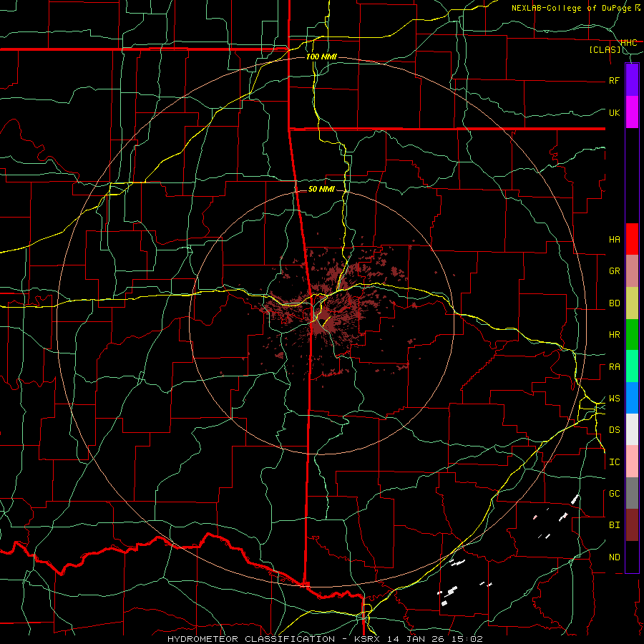Click the 50 NMI range ring label
The width and height of the screenshot is (644, 644).
(x=321, y=189)
